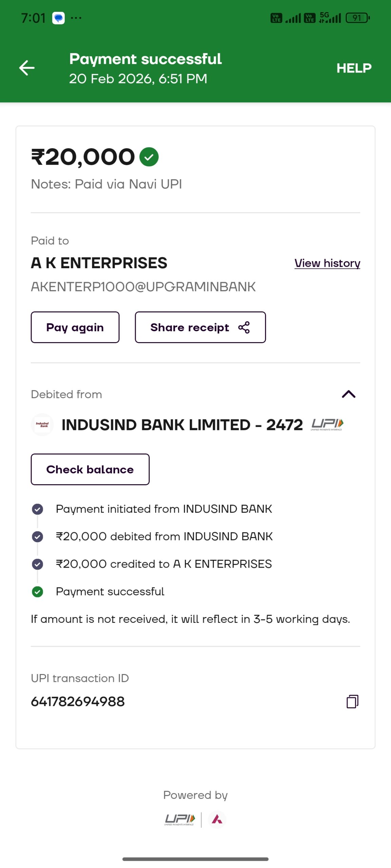This screenshot has height=868, width=391.
Task: Tap checkmark beside Payment initiated step
Action: [x=37, y=509]
